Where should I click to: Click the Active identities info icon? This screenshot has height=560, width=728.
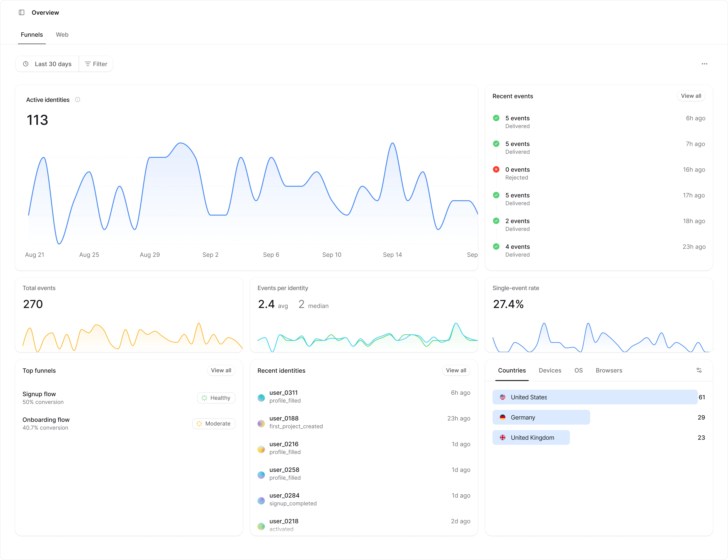[77, 100]
